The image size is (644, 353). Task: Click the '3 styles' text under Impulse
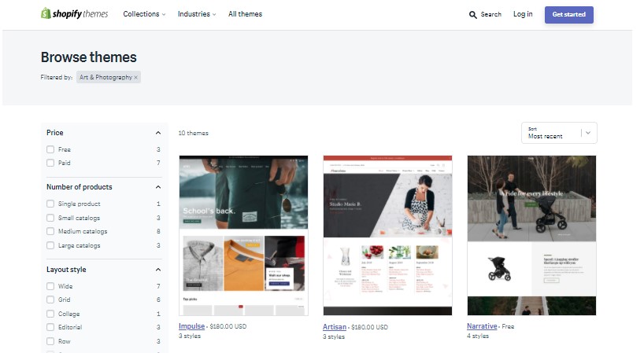point(189,336)
